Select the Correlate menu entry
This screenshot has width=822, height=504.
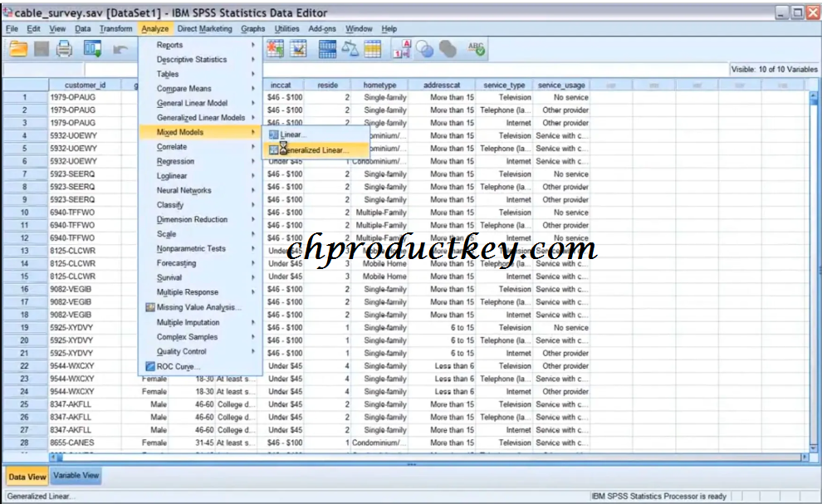tap(200, 147)
